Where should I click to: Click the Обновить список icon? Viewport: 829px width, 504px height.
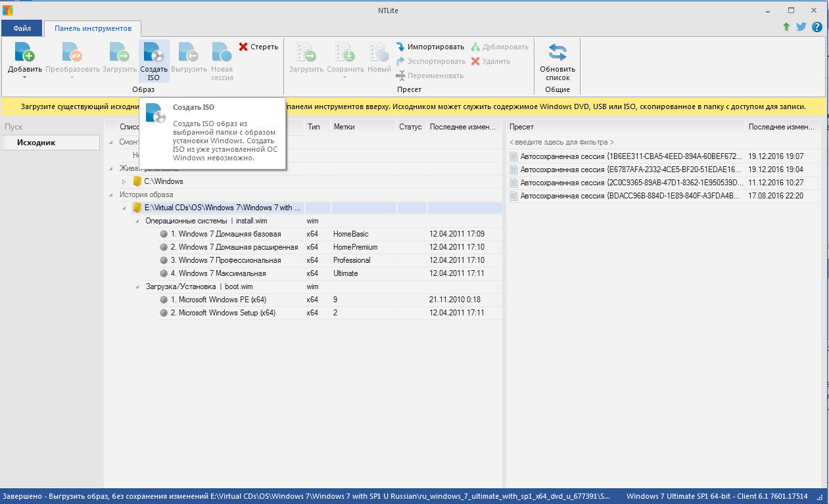pos(557,52)
